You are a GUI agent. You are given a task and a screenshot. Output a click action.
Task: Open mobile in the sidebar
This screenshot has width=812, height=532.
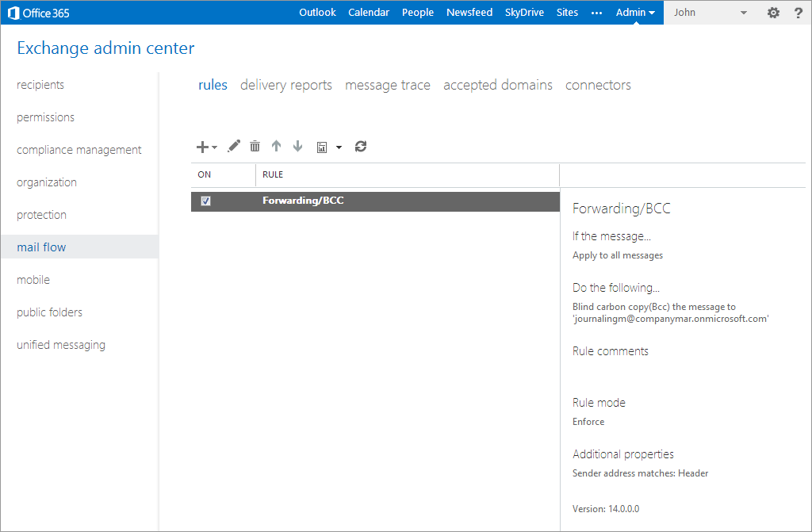33,280
